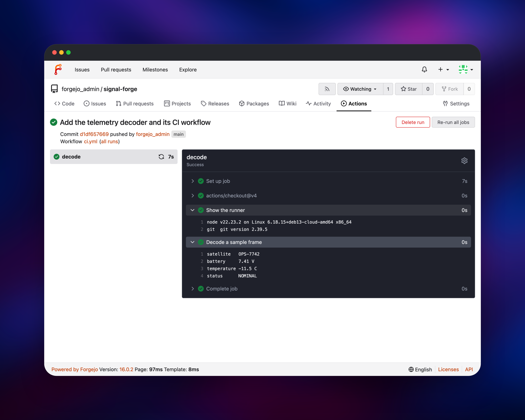Open Pull requests in the top navigation bar
The width and height of the screenshot is (525, 420).
116,70
